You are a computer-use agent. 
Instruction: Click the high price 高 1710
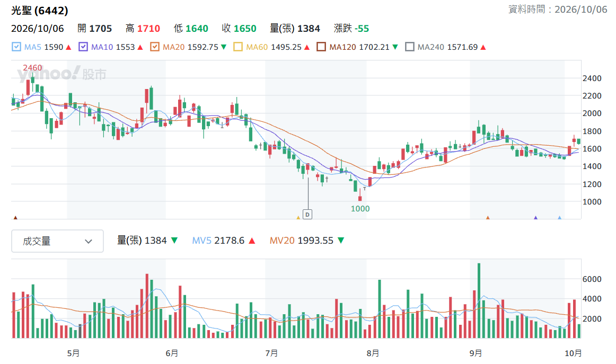143,29
